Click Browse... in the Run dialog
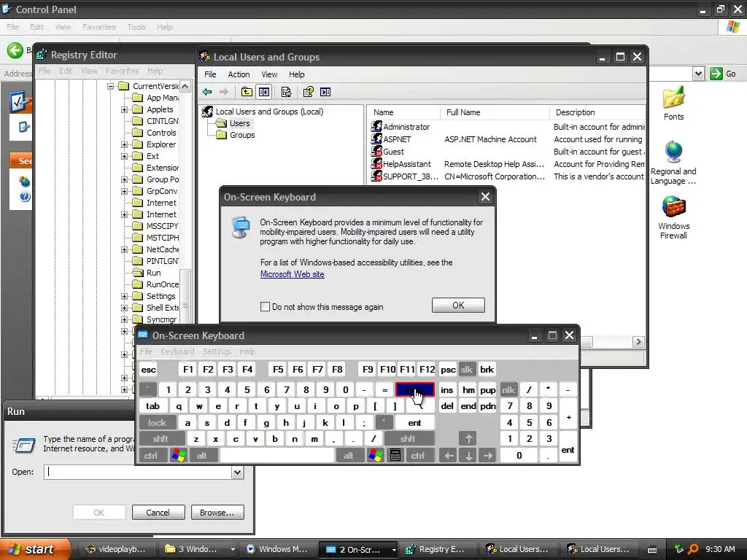 [217, 513]
